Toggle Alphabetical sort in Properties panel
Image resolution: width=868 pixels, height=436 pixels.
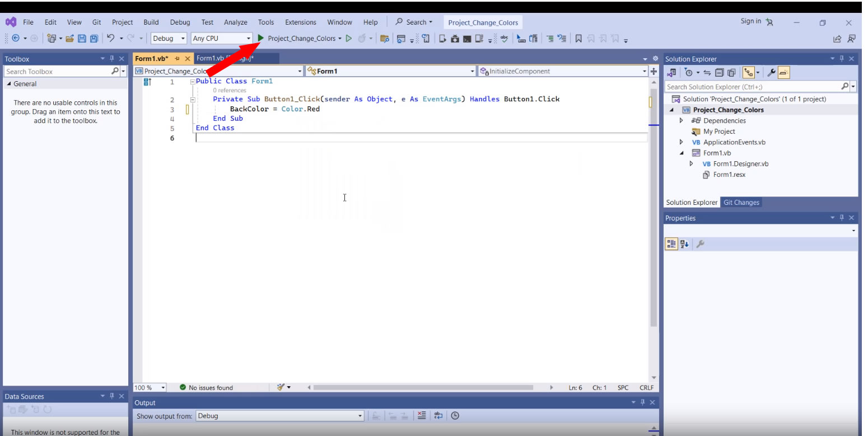pyautogui.click(x=684, y=244)
